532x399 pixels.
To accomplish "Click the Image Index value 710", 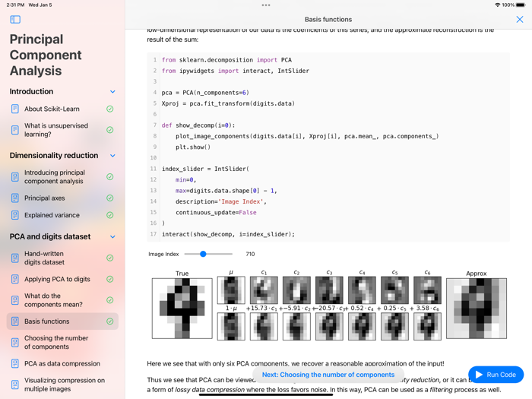I will [x=250, y=254].
